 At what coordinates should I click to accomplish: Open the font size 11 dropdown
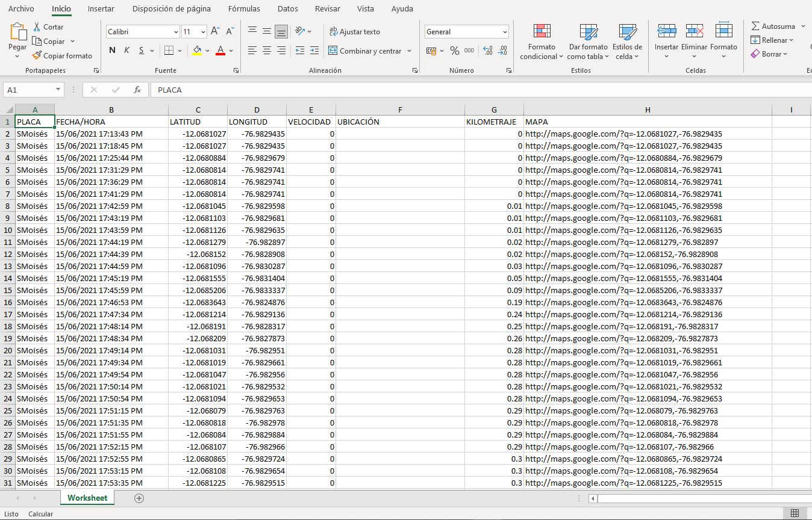click(203, 32)
